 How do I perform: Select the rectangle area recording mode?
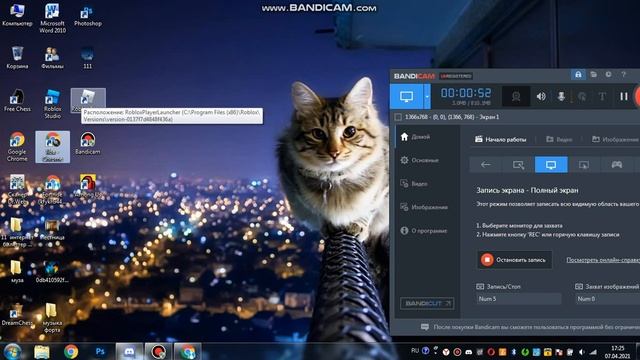pyautogui.click(x=518, y=164)
